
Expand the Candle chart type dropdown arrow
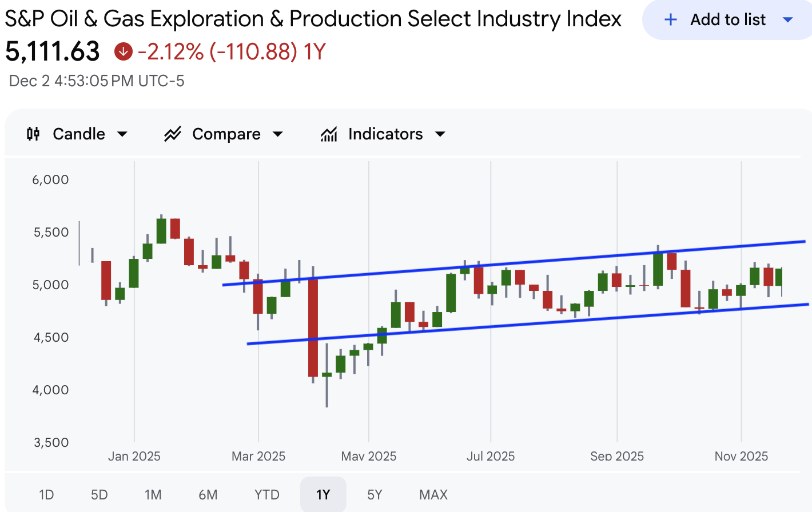point(122,134)
